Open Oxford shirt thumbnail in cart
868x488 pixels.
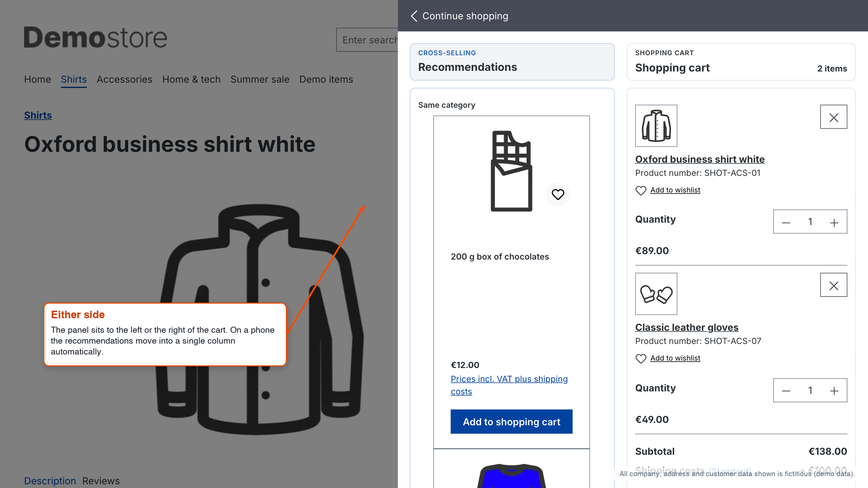[656, 126]
